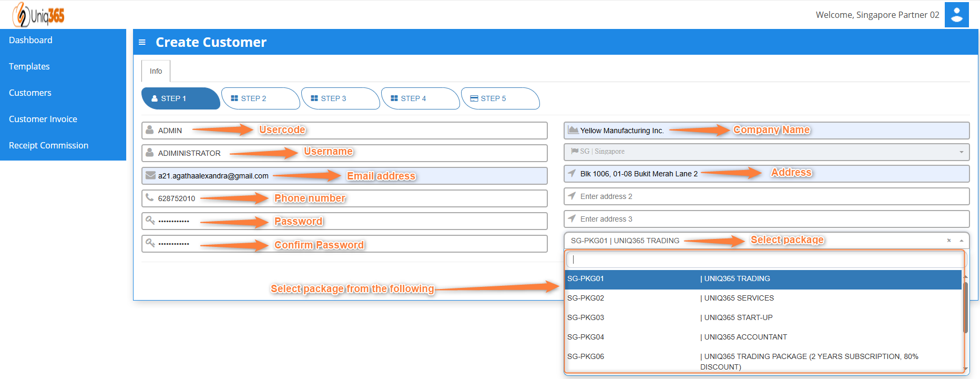The height and width of the screenshot is (379, 980).
Task: Open Receipt Commission page
Action: (48, 145)
